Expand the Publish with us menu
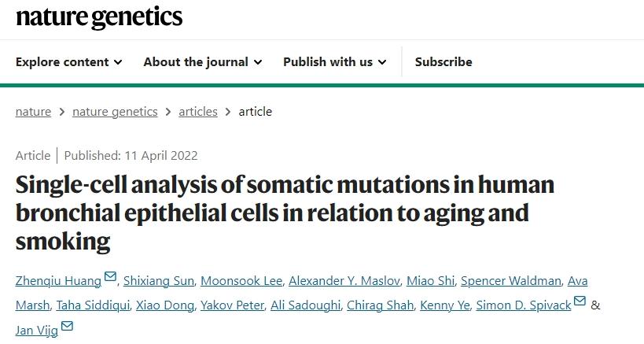The height and width of the screenshot is (344, 644). click(x=335, y=62)
